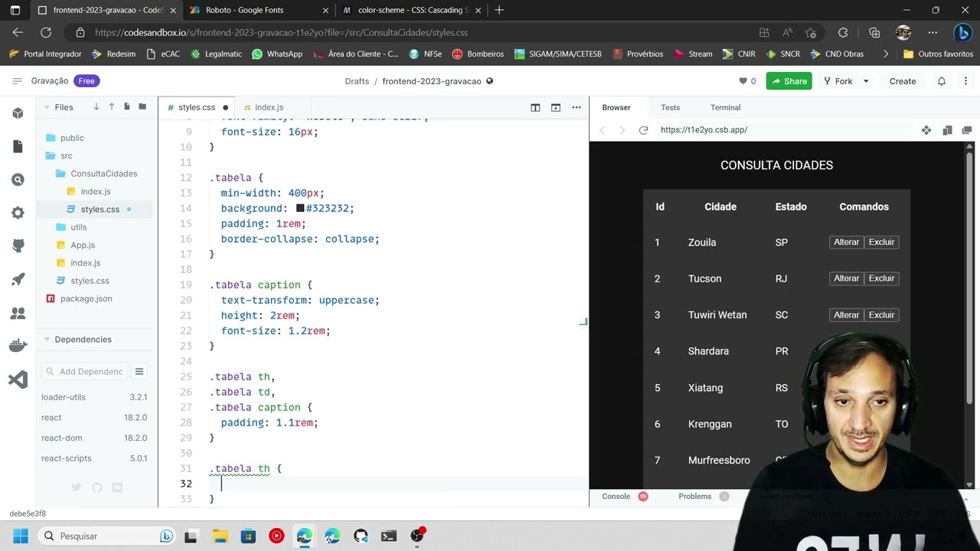Open the Search icon in the left sidebar

tap(18, 180)
